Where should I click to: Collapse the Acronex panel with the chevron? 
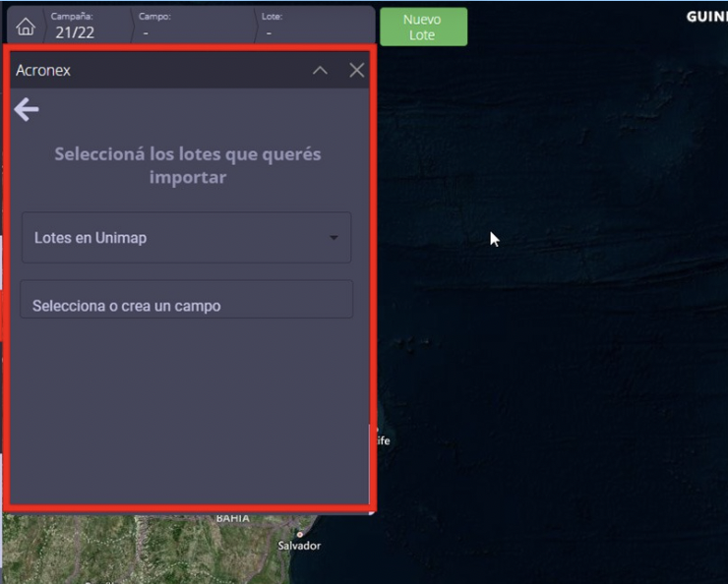[320, 71]
